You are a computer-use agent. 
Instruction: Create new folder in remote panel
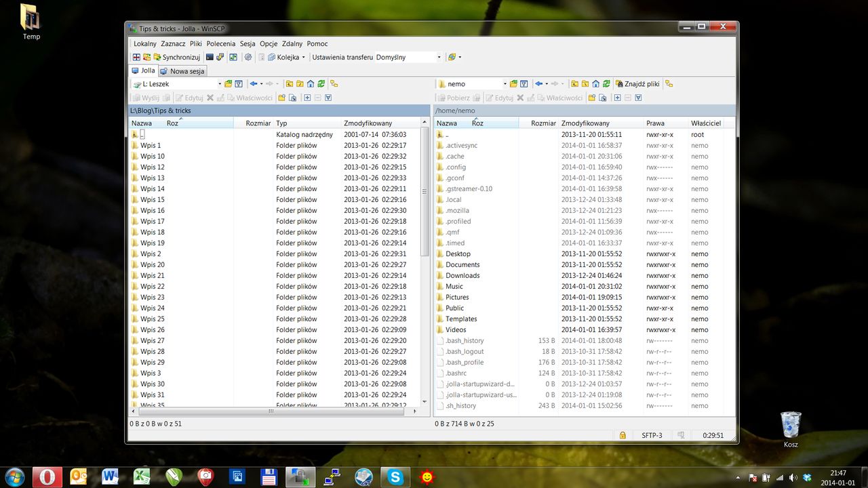(x=591, y=98)
